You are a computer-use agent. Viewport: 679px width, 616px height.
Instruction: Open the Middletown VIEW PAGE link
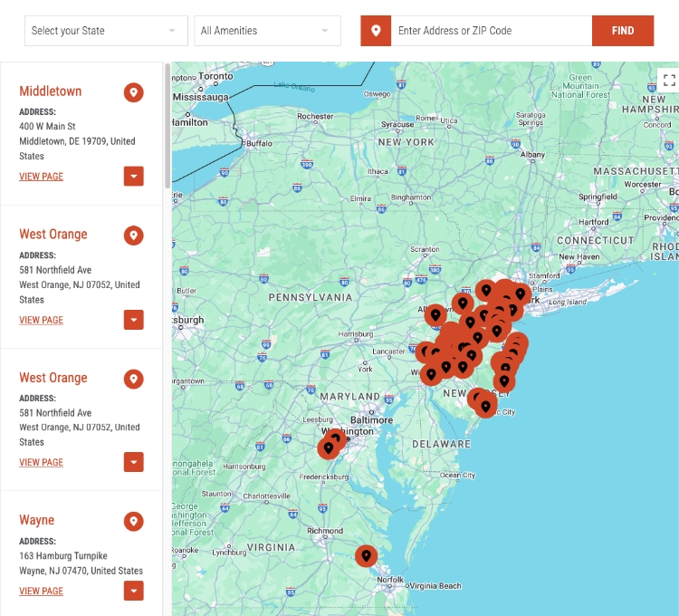point(42,177)
